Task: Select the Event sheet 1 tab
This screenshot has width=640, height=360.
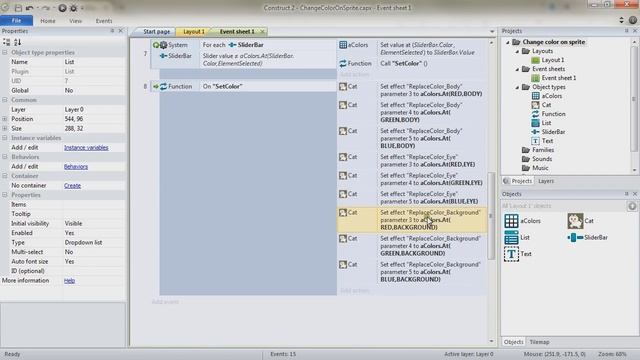Action: click(x=237, y=31)
